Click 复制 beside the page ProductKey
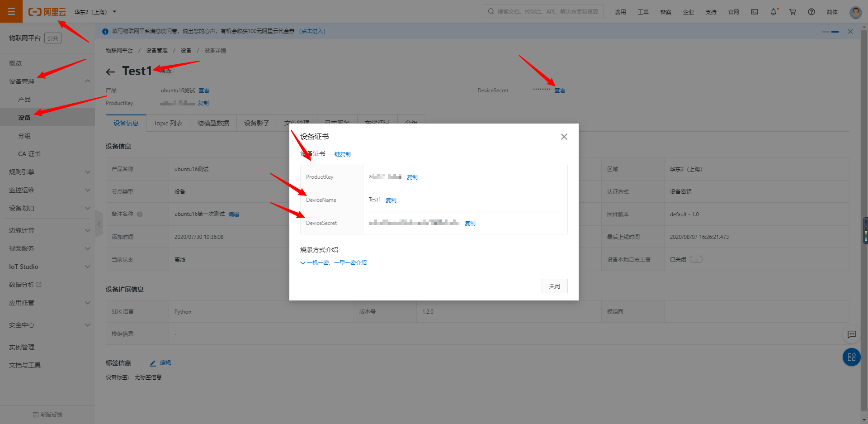868x424 pixels. click(x=203, y=103)
